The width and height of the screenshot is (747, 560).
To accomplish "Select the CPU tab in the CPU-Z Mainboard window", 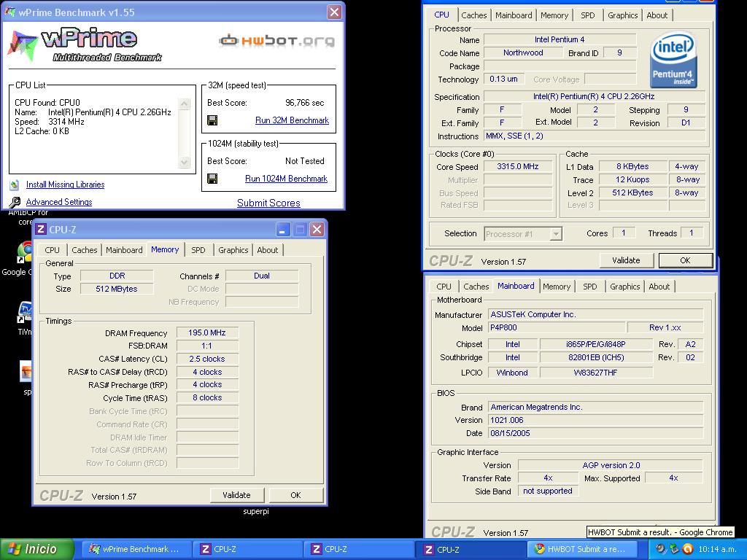I will coord(444,287).
